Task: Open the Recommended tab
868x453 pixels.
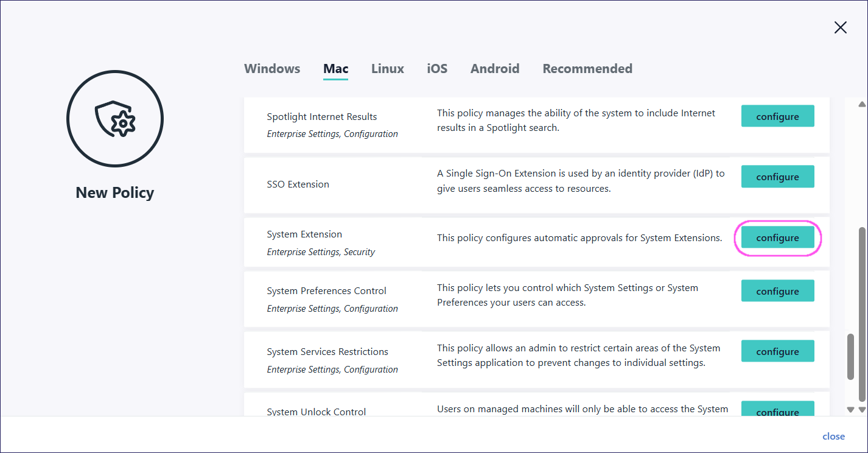Action: click(x=587, y=69)
